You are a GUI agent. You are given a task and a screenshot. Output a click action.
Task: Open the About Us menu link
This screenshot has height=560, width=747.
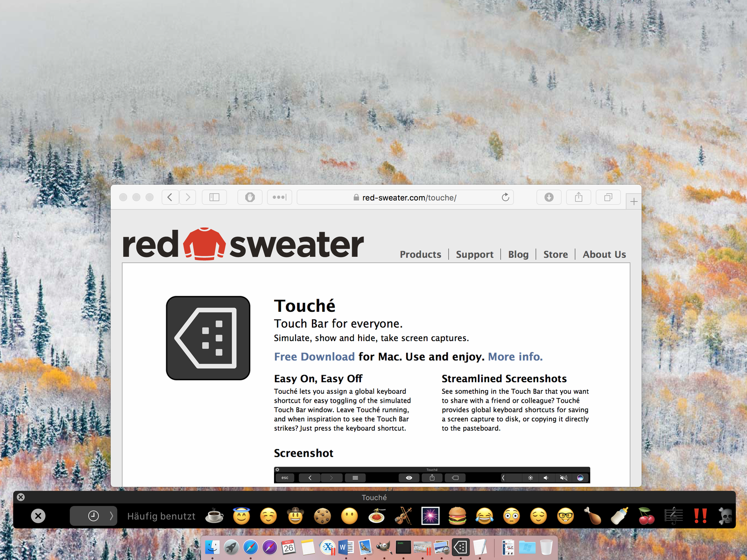604,254
